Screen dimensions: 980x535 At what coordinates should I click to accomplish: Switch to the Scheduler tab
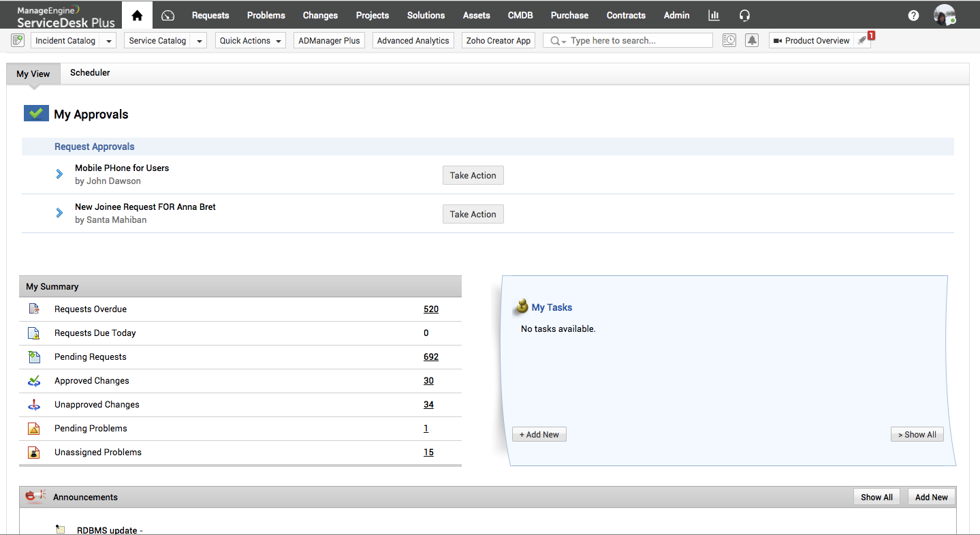click(x=90, y=73)
